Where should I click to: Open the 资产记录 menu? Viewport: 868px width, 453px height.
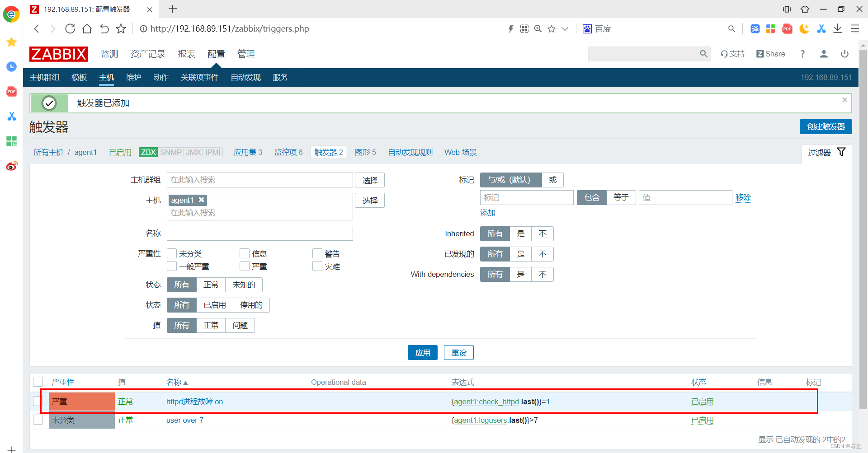tap(148, 54)
